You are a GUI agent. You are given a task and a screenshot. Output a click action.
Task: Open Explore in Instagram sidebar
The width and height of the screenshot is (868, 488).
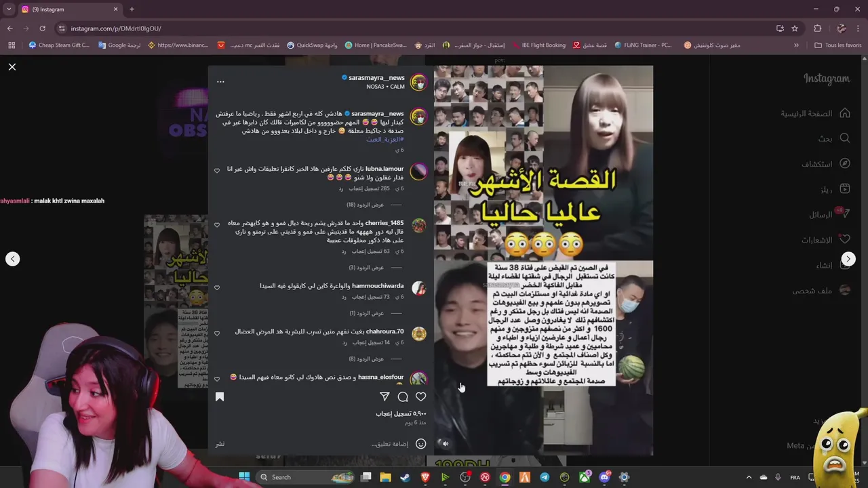825,164
